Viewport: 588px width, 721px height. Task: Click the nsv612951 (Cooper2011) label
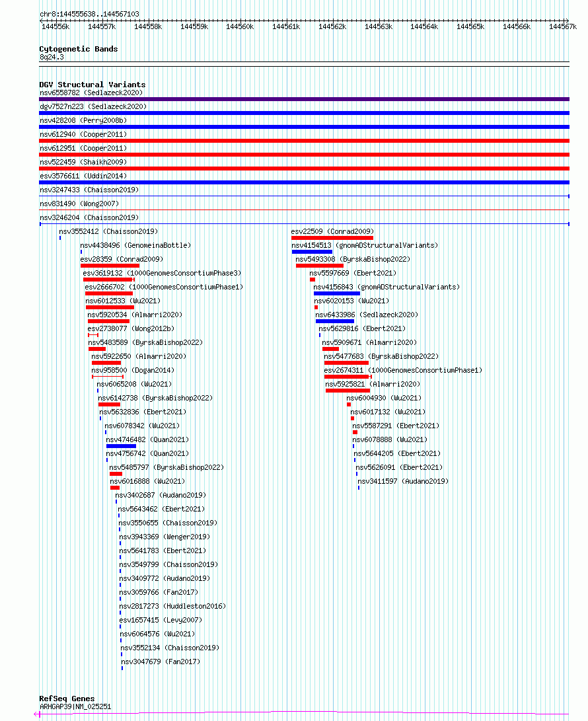pos(83,148)
